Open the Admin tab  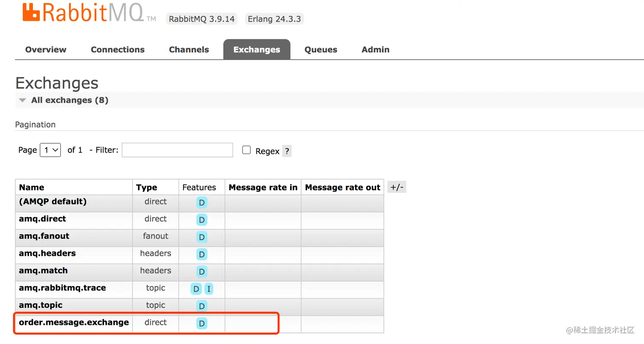[375, 49]
